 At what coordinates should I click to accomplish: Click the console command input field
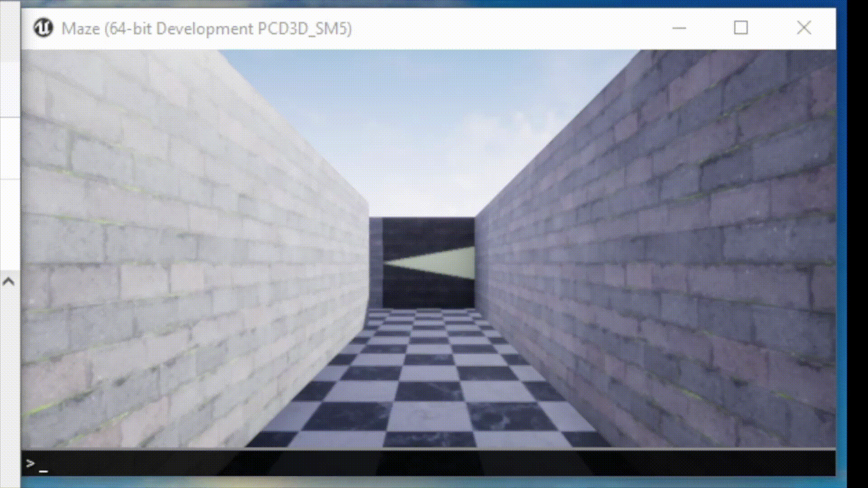(428, 463)
